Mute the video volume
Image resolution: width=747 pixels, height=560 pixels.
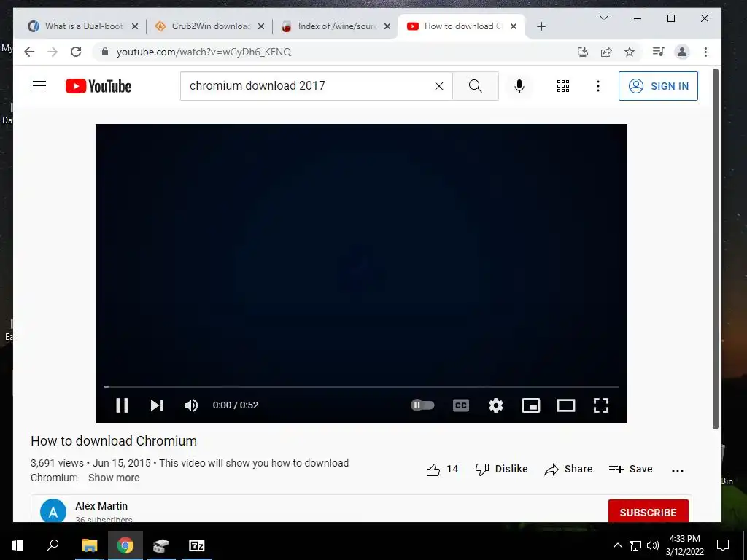(x=191, y=405)
